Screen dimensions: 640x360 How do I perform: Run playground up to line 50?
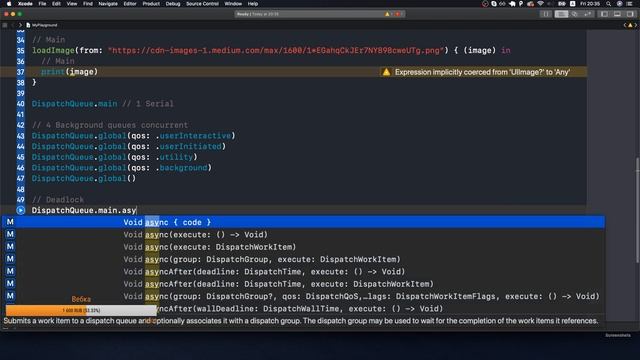[x=20, y=210]
